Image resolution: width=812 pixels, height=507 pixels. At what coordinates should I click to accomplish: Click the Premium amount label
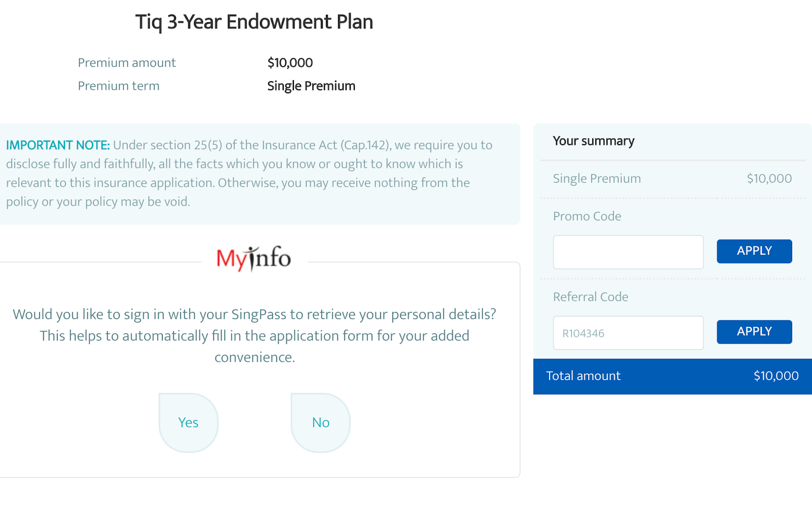pyautogui.click(x=127, y=63)
